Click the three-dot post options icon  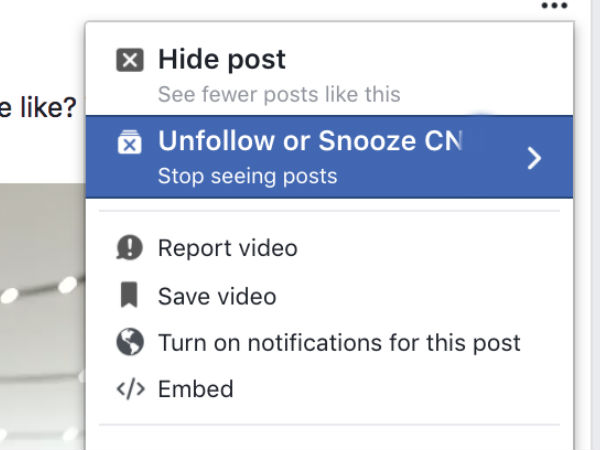pos(553,6)
